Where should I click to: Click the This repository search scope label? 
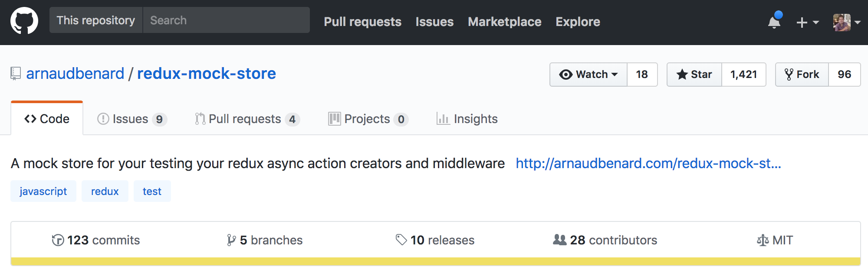pyautogui.click(x=96, y=20)
